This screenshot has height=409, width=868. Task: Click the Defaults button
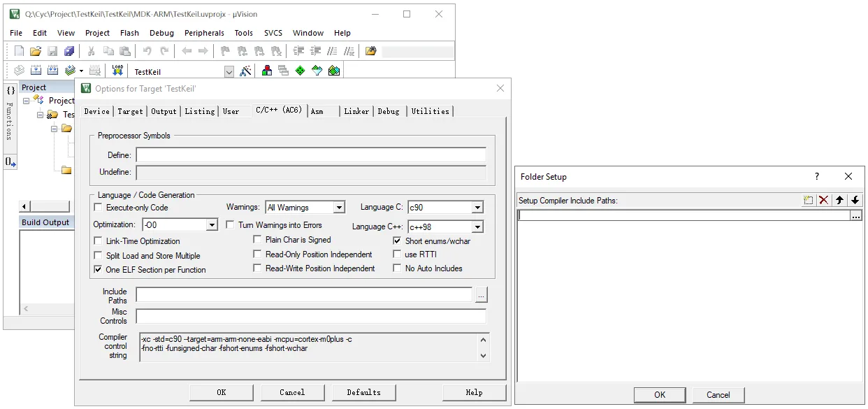click(x=364, y=392)
